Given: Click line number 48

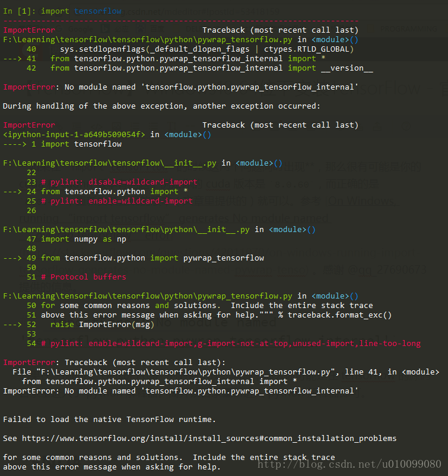Looking at the screenshot, I should pos(31,248).
